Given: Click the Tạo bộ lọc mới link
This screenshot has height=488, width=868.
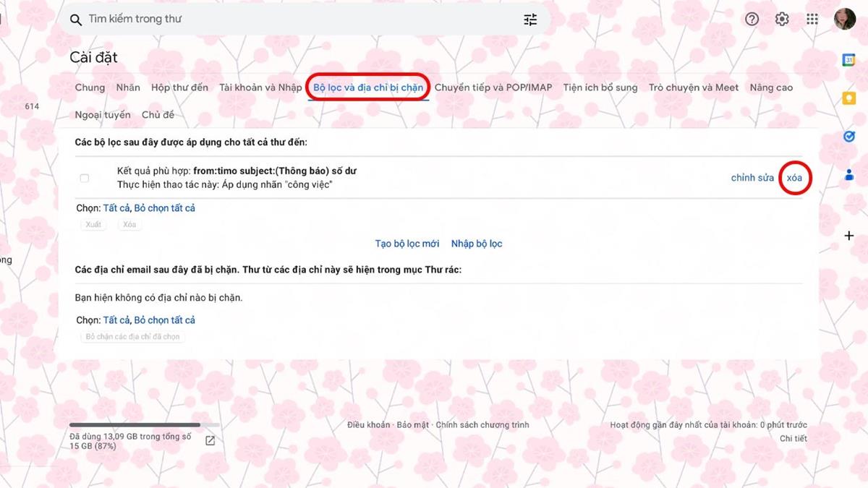Looking at the screenshot, I should (x=407, y=244).
